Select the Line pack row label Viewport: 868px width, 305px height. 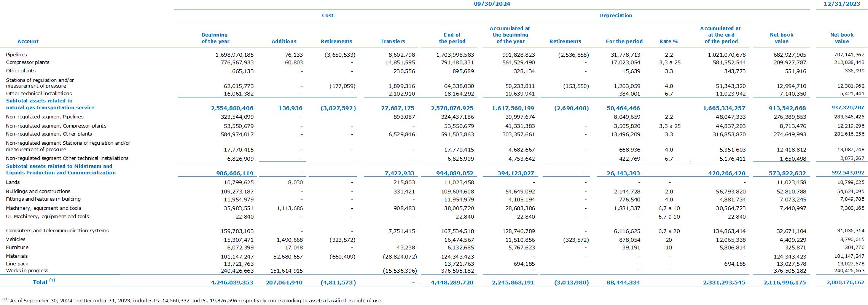[17, 264]
